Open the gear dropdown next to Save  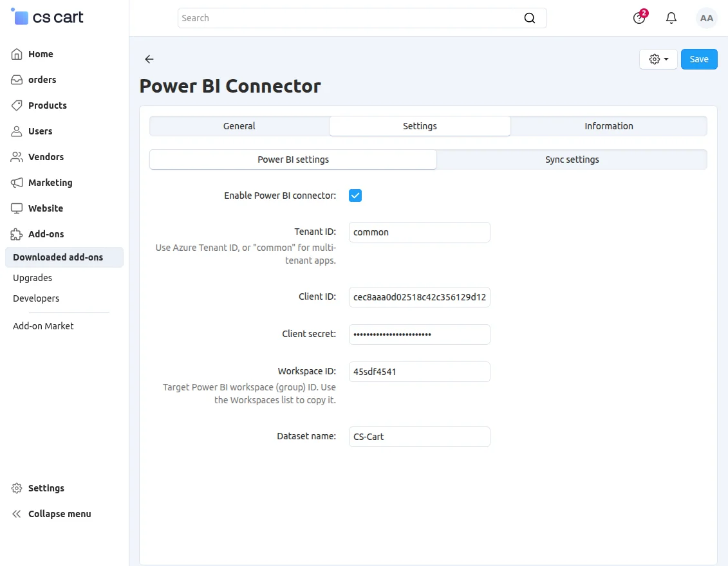[658, 59]
